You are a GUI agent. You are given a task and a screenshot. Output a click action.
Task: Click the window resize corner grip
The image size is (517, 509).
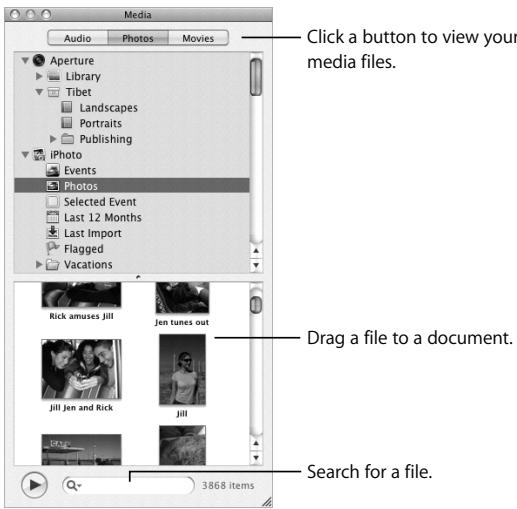[267, 502]
